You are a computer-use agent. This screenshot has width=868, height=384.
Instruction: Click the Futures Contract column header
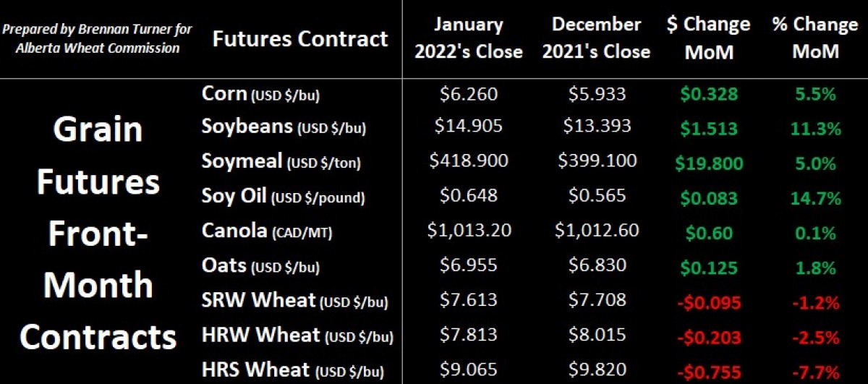tap(300, 38)
